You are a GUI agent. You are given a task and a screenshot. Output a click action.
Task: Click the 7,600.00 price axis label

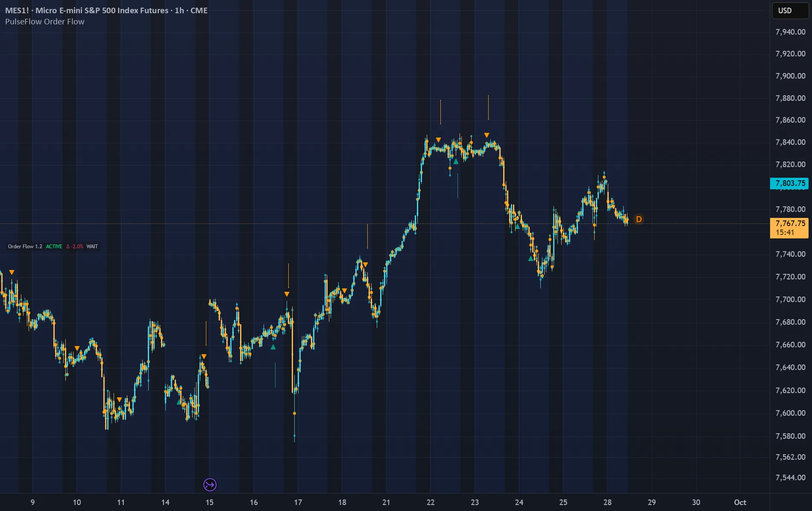tap(790, 413)
